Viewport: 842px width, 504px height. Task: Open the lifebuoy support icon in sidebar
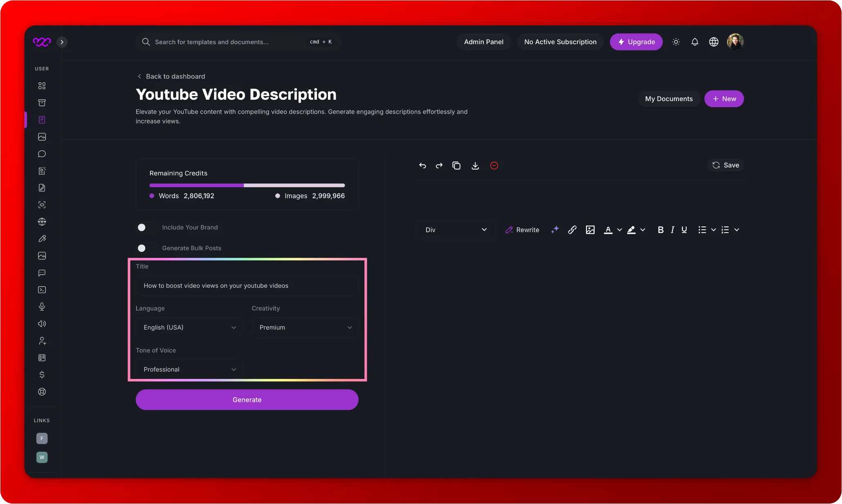pyautogui.click(x=42, y=392)
